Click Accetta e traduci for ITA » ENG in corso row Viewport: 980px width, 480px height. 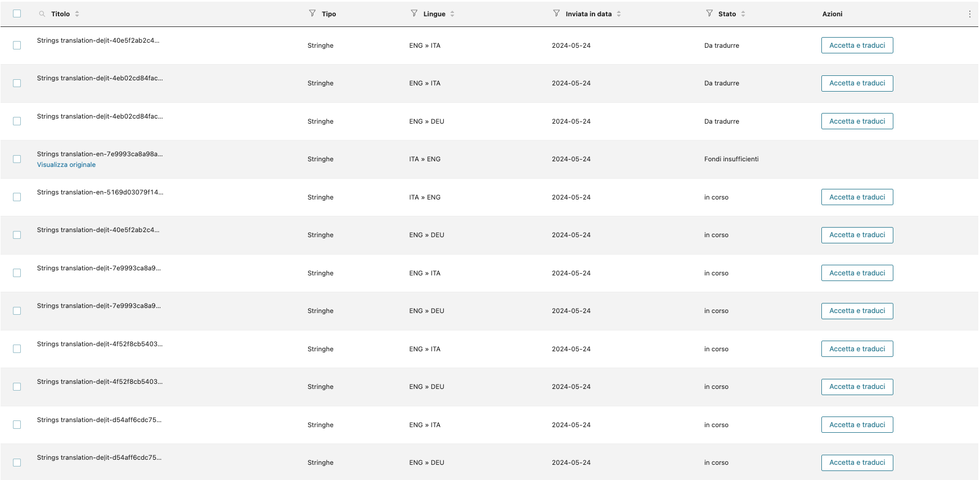[x=857, y=197]
